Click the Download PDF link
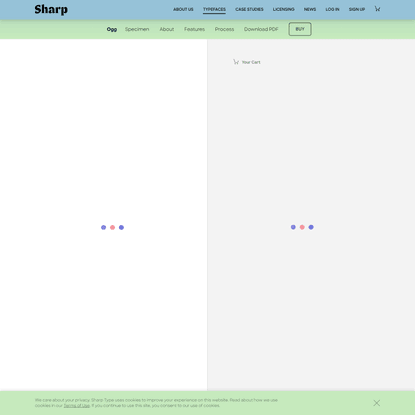Viewport: 415px width, 415px height. (261, 29)
